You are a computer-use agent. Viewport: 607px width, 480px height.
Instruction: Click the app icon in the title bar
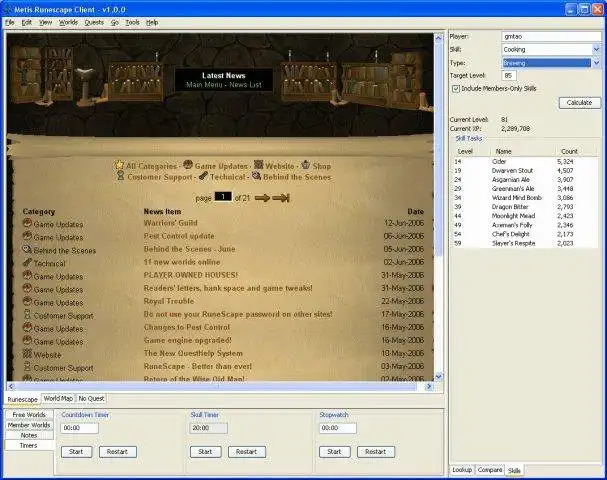pyautogui.click(x=7, y=9)
